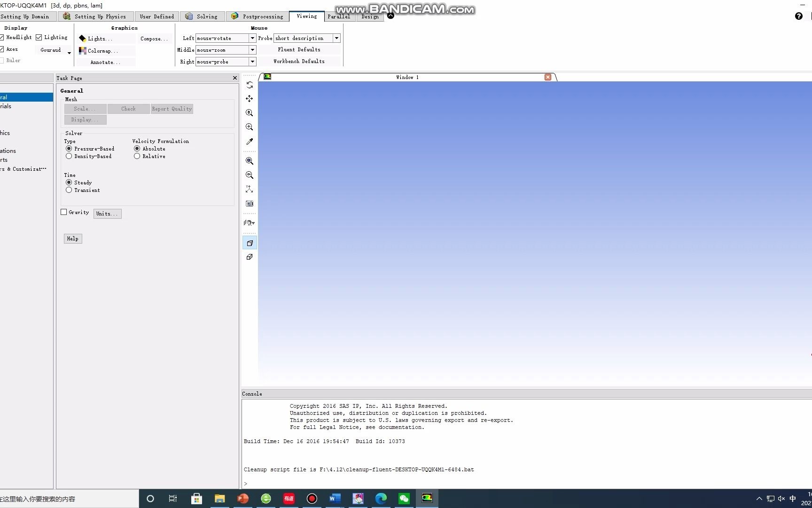Select the zoom to area tool
812x508 pixels.
250,127
